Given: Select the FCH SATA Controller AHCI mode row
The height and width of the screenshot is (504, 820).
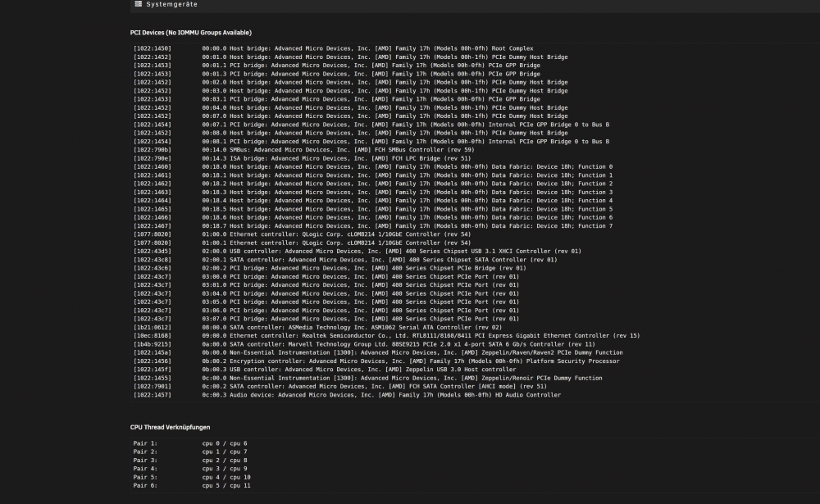Looking at the screenshot, I should (340, 386).
